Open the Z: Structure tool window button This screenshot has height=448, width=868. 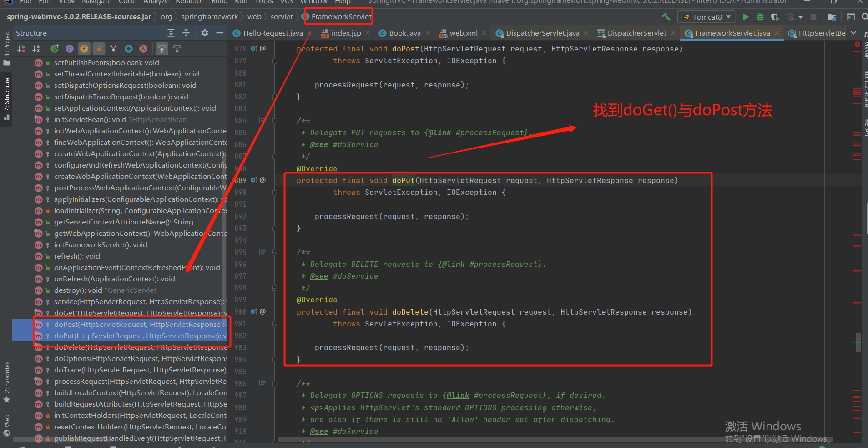coord(6,99)
